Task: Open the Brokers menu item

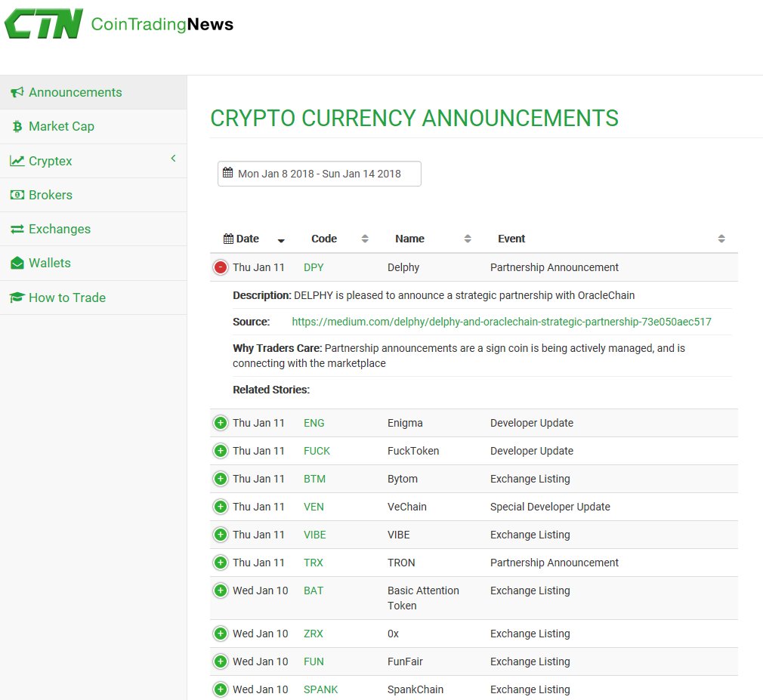Action: 94,195
